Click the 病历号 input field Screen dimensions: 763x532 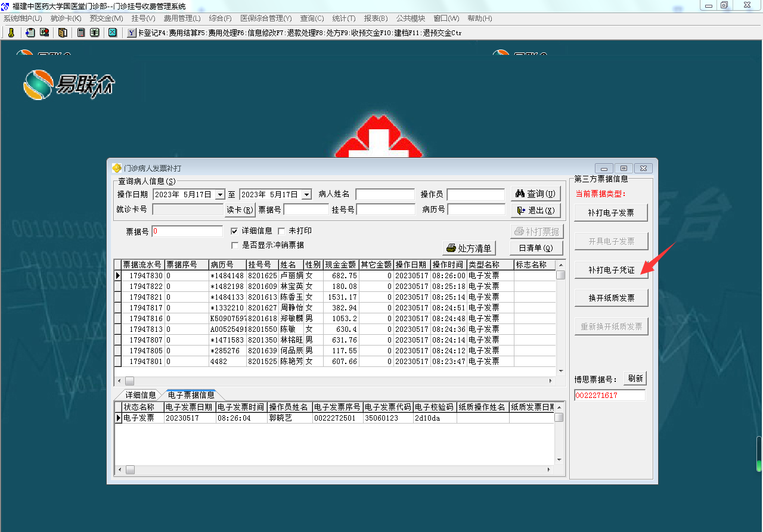(x=476, y=210)
